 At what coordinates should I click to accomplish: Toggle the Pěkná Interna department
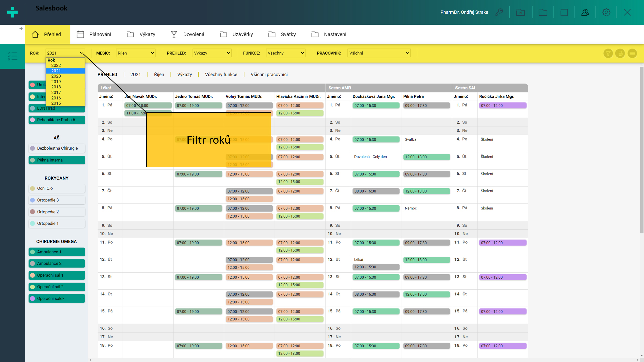[56, 160]
